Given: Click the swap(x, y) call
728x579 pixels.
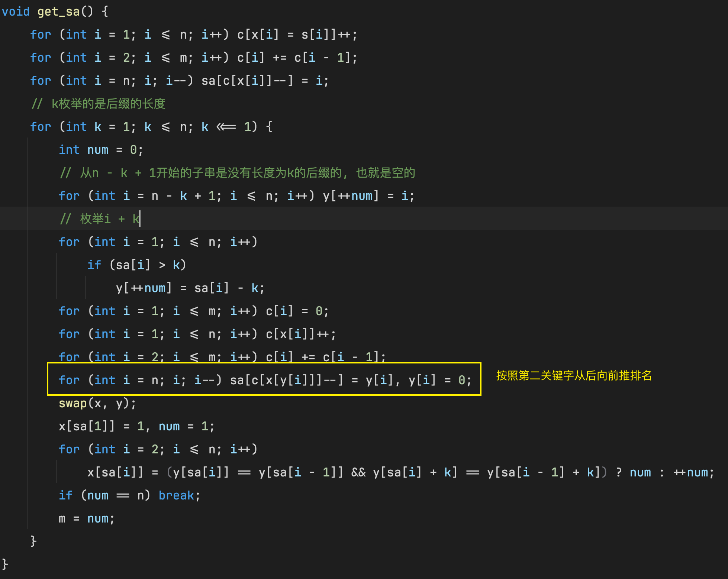Looking at the screenshot, I should click(x=97, y=403).
